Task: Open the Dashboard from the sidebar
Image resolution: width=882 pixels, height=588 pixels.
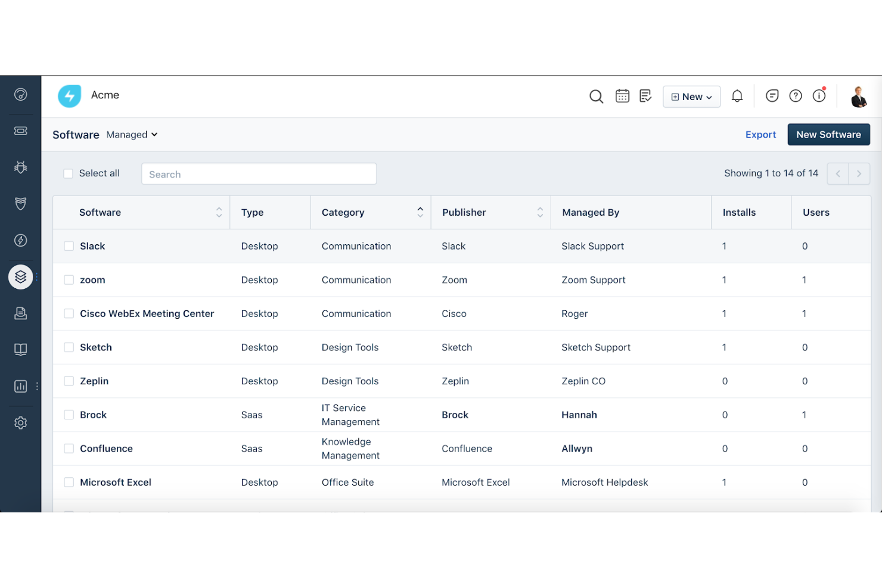Action: click(x=21, y=94)
